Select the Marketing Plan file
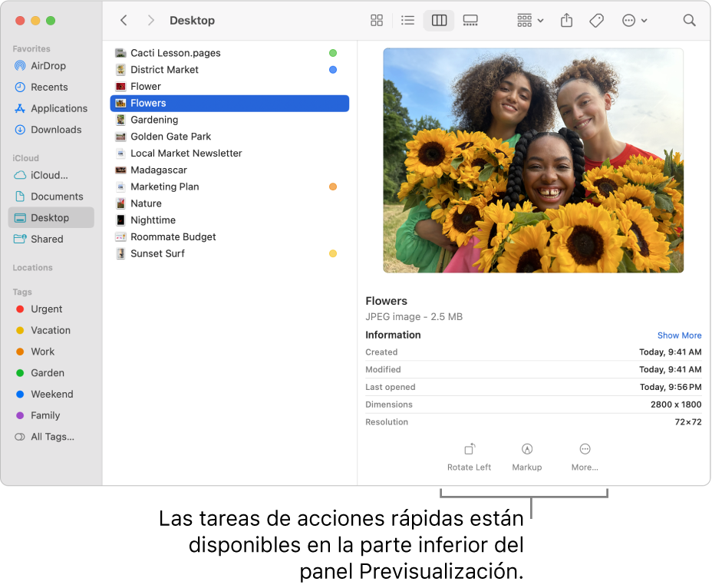The height and width of the screenshot is (588, 712). click(x=229, y=187)
